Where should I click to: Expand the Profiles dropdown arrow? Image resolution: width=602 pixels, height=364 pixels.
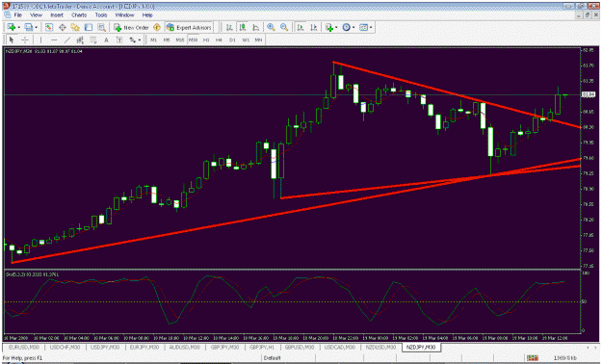36,27
